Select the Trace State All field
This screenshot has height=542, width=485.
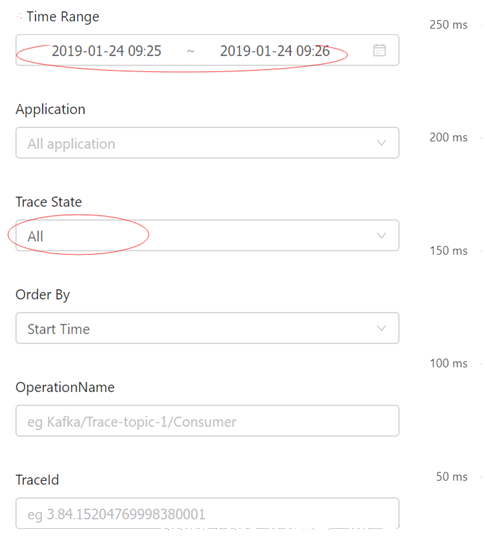207,235
